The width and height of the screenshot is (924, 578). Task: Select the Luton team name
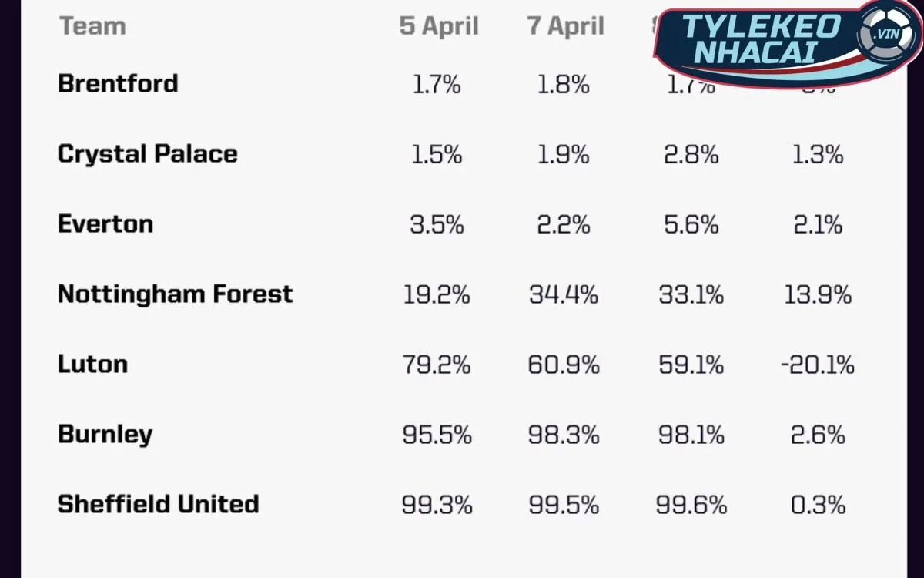[x=92, y=365]
